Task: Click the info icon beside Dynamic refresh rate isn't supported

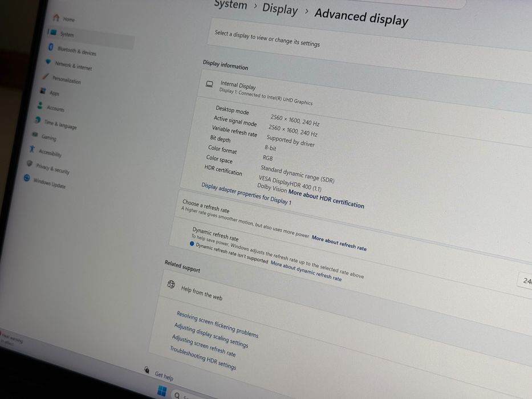Action: [x=192, y=243]
